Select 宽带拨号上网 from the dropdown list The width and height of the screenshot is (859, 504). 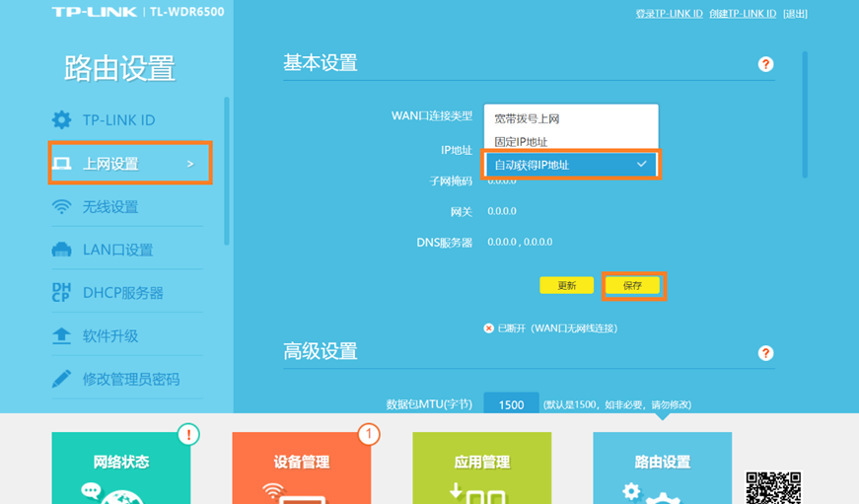[x=528, y=118]
